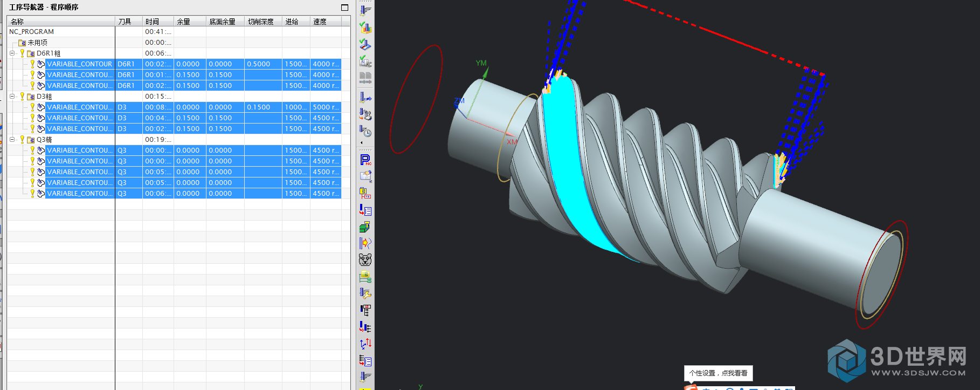
Task: Click the folder tree view icon
Action: coord(365,277)
